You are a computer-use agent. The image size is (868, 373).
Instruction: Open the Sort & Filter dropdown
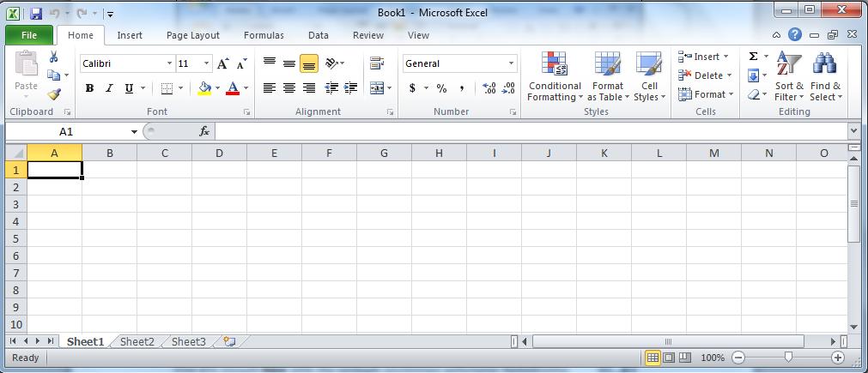click(789, 76)
